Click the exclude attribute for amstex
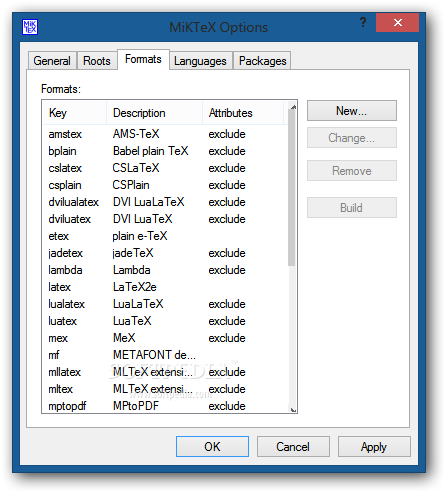Viewport: 446px width, 493px height. point(227,134)
